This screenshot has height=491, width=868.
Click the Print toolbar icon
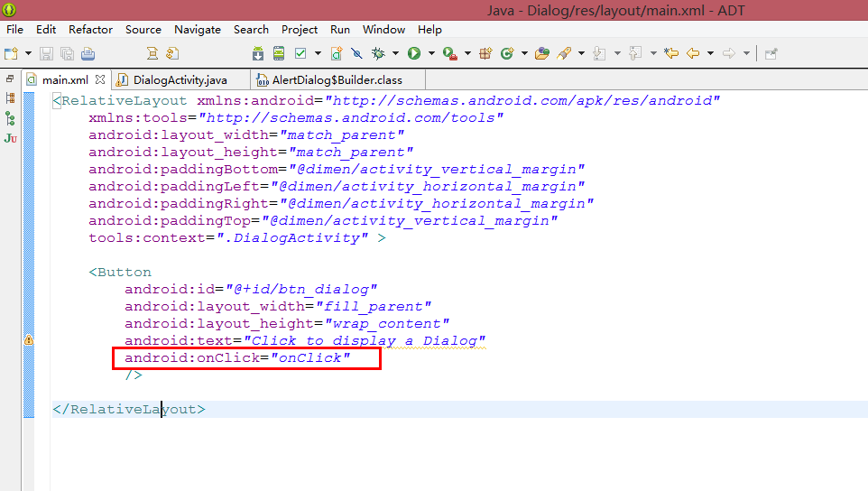pyautogui.click(x=88, y=53)
